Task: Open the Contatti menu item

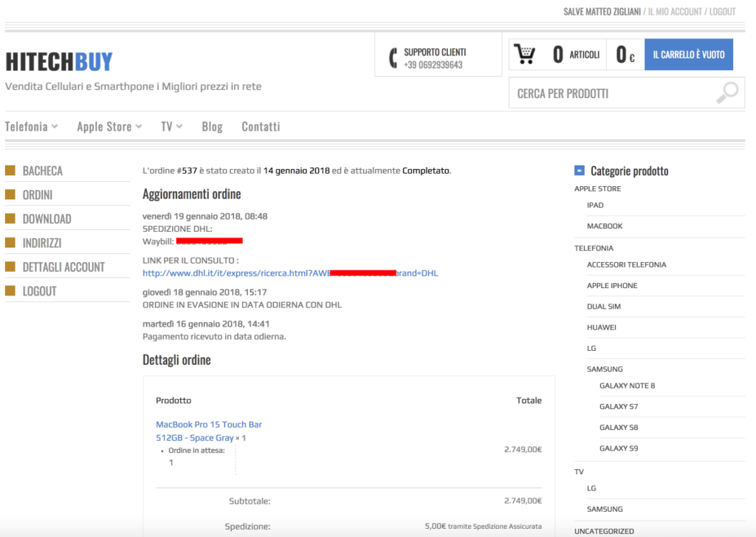Action: (x=261, y=126)
